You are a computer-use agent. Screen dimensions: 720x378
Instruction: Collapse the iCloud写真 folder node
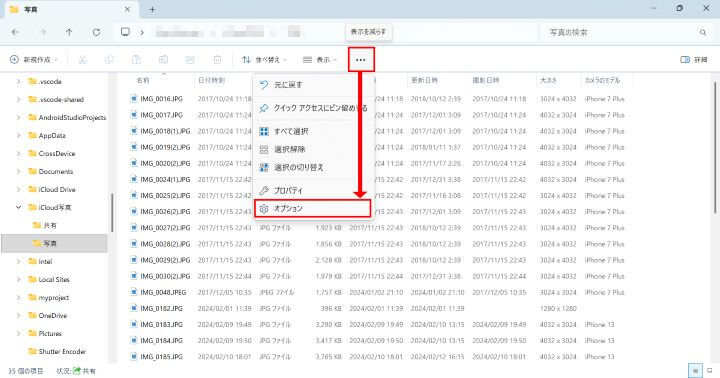tap(18, 207)
